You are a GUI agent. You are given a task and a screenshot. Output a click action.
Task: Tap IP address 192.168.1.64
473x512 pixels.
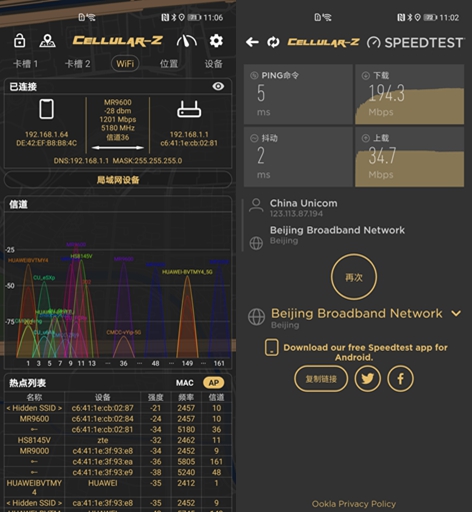coord(46,134)
